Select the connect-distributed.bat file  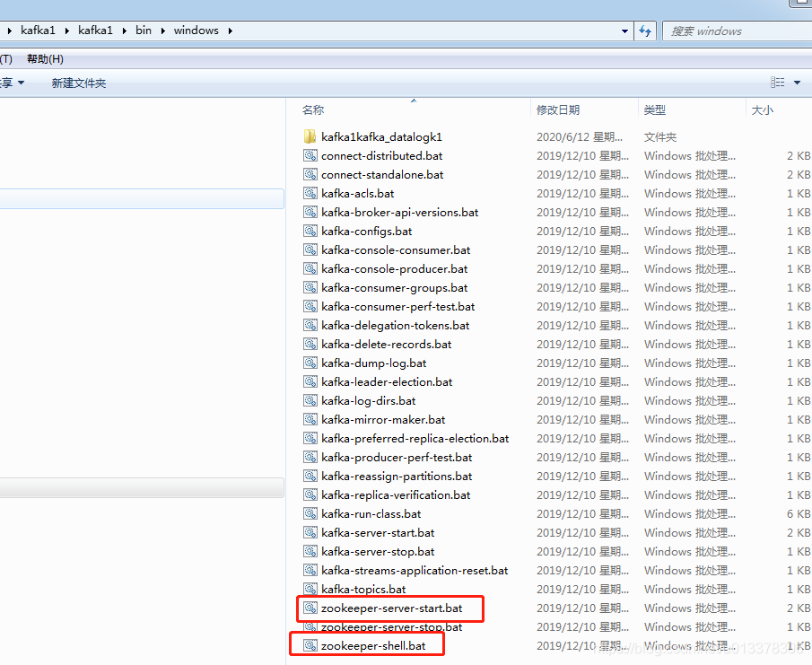coord(382,155)
